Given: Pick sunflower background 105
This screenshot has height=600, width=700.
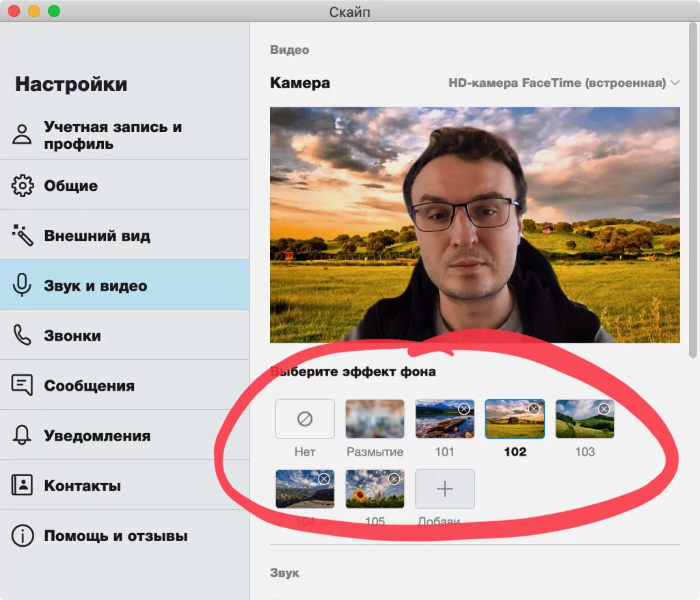Looking at the screenshot, I should pos(375,488).
